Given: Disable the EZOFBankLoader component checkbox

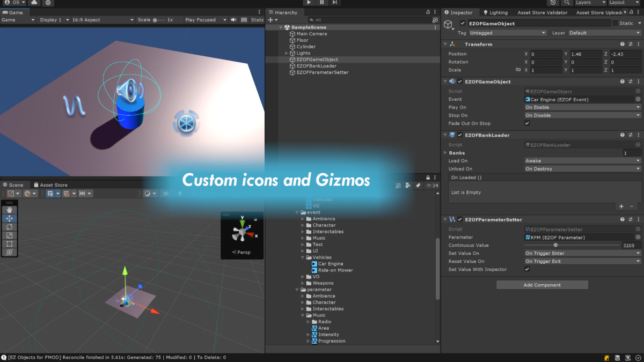Looking at the screenshot, I should click(x=460, y=135).
